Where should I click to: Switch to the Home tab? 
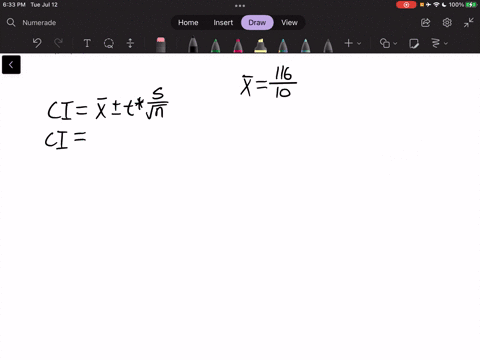tap(188, 23)
